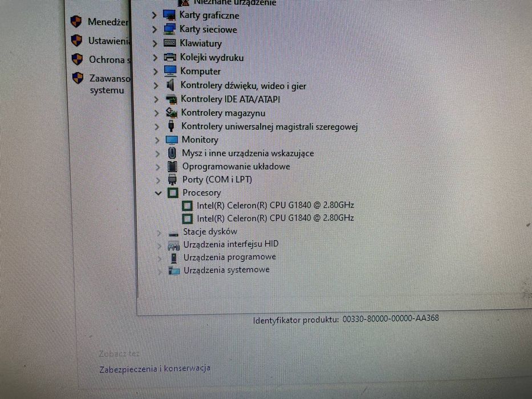Viewport: 532px width, 399px height.
Task: Expand the Stacje dysków node
Action: (159, 233)
